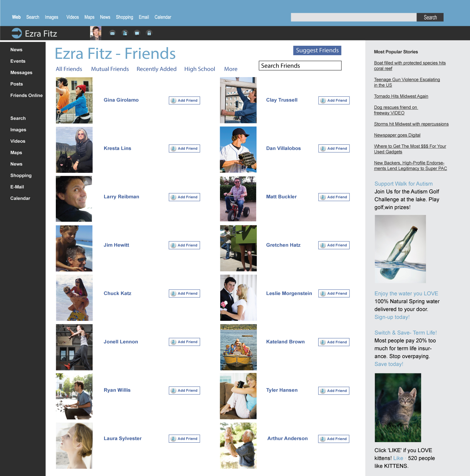Add Matt Buckler as a friend
Viewport: 470px width, 476px height.
pos(334,197)
